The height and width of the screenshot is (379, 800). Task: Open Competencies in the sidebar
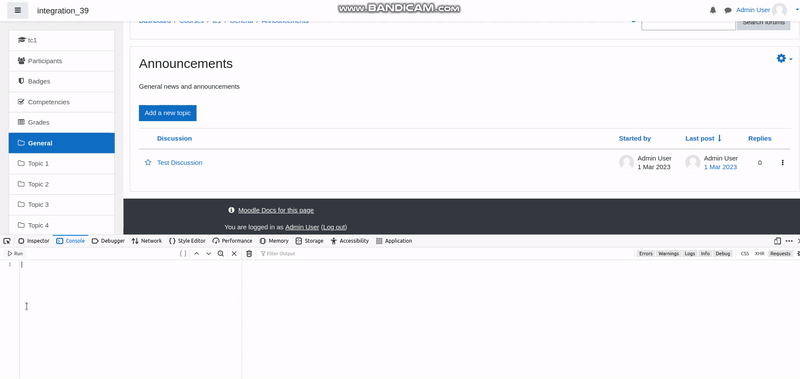point(62,102)
